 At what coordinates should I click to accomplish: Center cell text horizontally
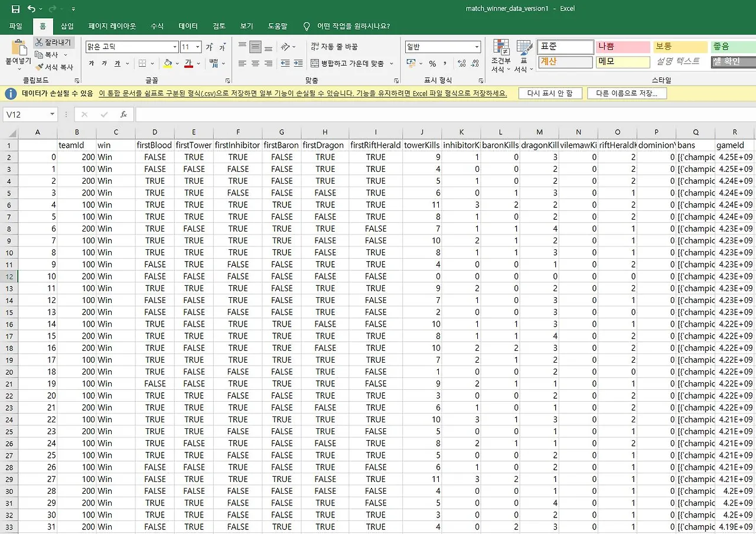[255, 63]
